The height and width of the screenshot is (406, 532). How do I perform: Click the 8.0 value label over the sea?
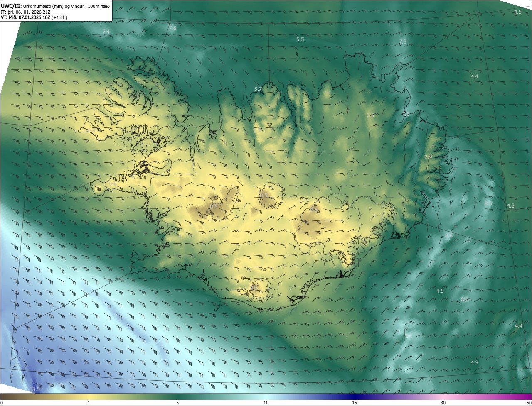465,299
